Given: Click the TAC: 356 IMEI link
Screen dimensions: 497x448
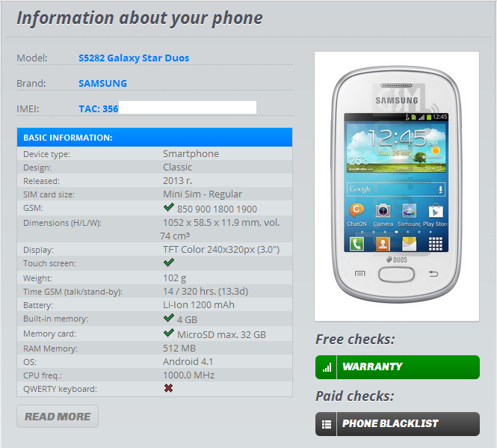Looking at the screenshot, I should (99, 109).
